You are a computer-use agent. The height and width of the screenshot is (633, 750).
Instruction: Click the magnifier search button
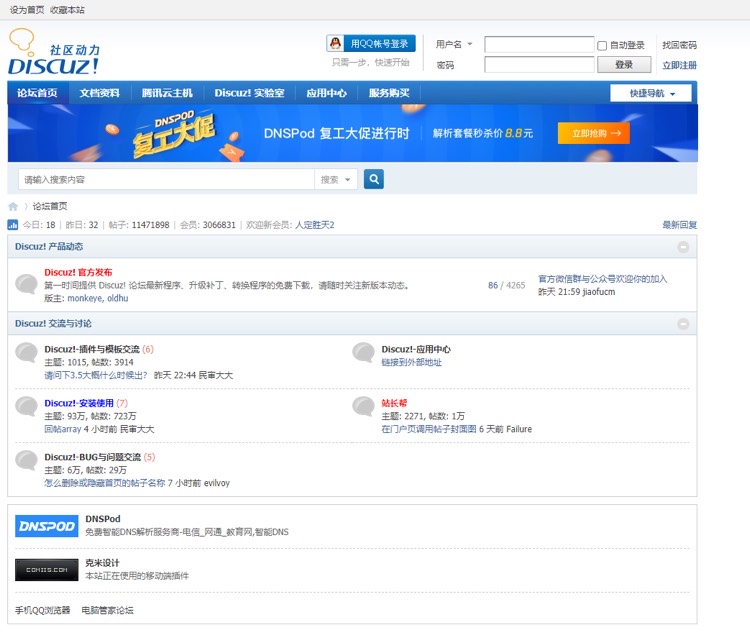374,179
